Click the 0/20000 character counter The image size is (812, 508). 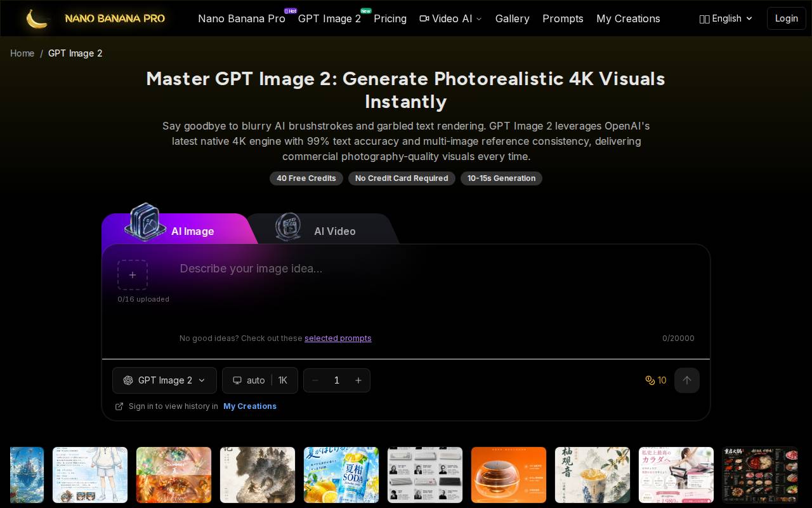click(678, 338)
